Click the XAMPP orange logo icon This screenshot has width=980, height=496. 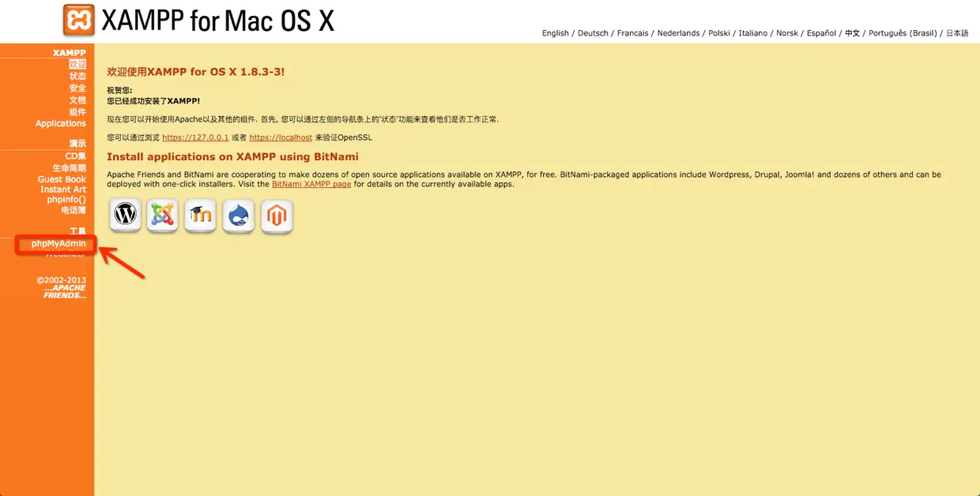79,20
